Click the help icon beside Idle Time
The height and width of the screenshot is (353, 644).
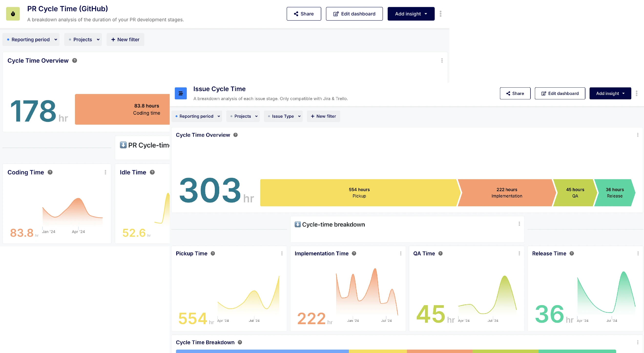click(152, 172)
